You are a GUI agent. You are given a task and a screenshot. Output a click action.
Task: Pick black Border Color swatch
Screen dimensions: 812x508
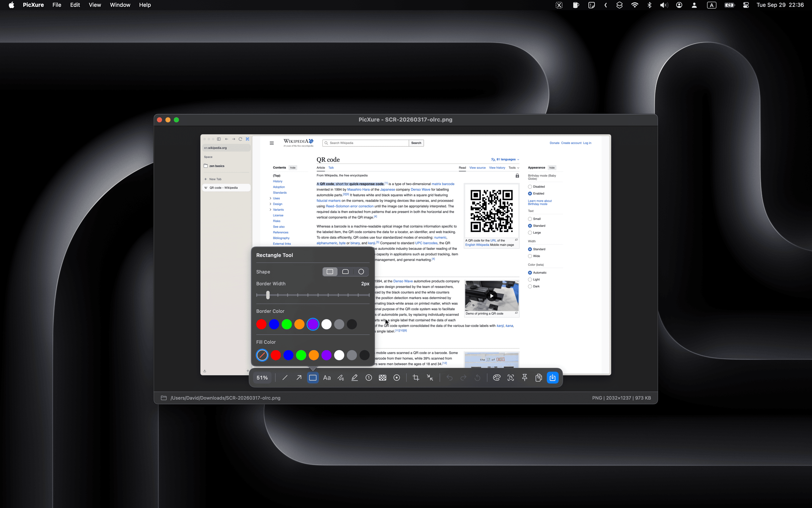[352, 324]
